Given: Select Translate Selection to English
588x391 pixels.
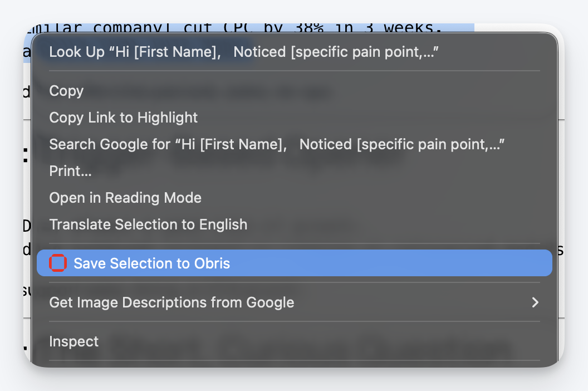Looking at the screenshot, I should tap(148, 224).
